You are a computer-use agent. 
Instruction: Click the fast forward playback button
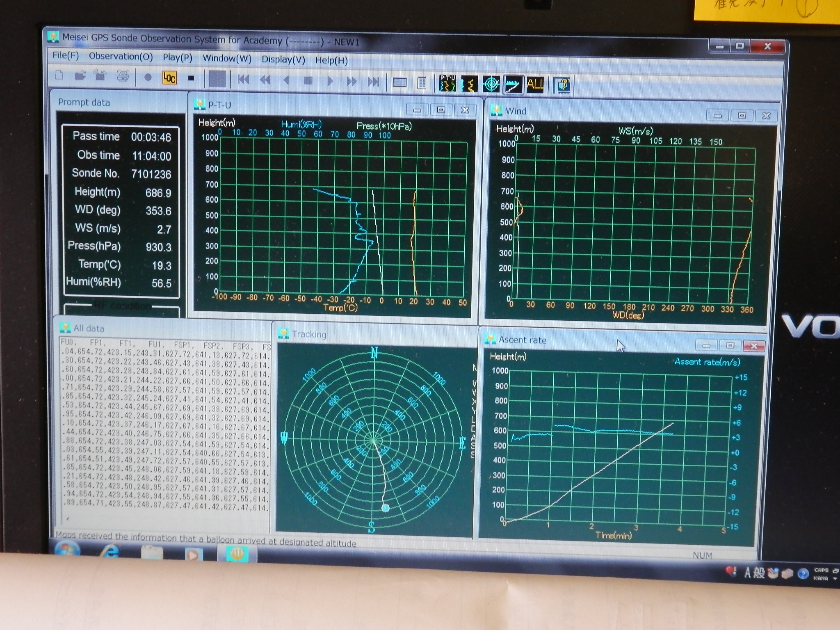(x=352, y=82)
